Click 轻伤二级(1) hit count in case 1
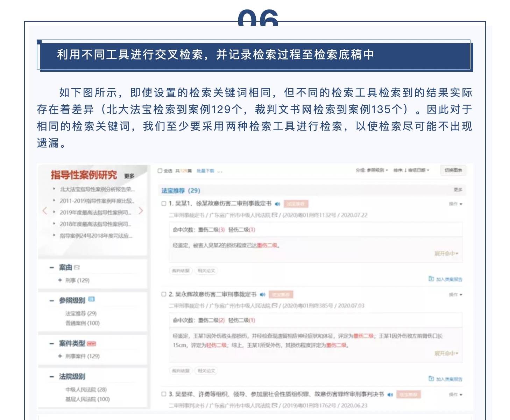The height and width of the screenshot is (420, 510). (242, 230)
